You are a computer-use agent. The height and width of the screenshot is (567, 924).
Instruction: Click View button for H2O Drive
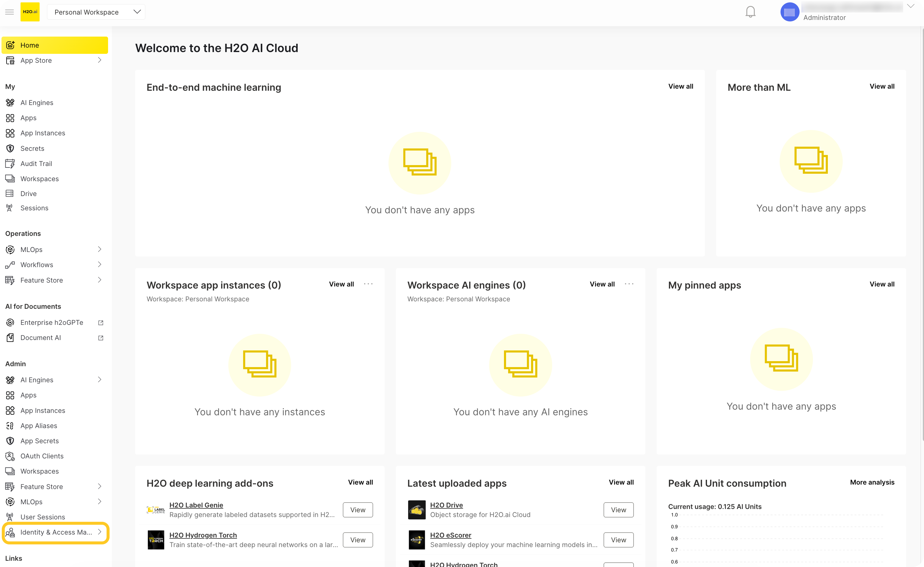point(618,510)
